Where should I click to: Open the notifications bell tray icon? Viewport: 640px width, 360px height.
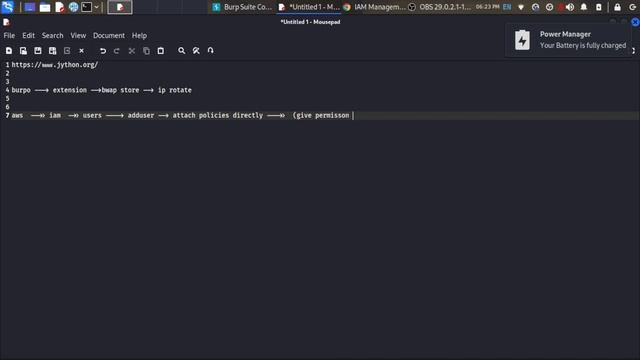point(584,7)
